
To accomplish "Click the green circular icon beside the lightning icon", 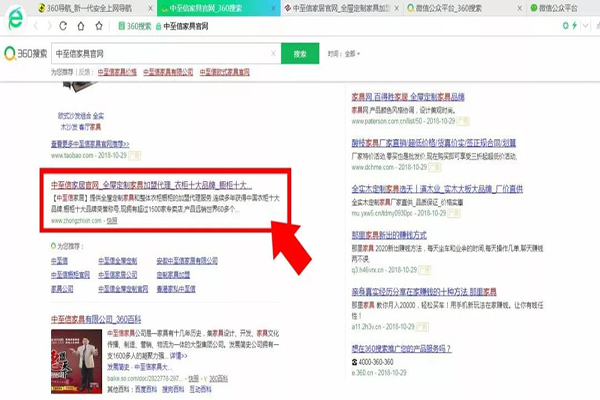I will pos(566,26).
